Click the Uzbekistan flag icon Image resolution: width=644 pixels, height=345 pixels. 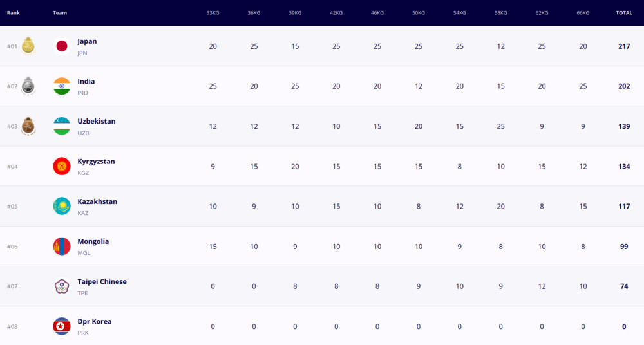tap(62, 126)
